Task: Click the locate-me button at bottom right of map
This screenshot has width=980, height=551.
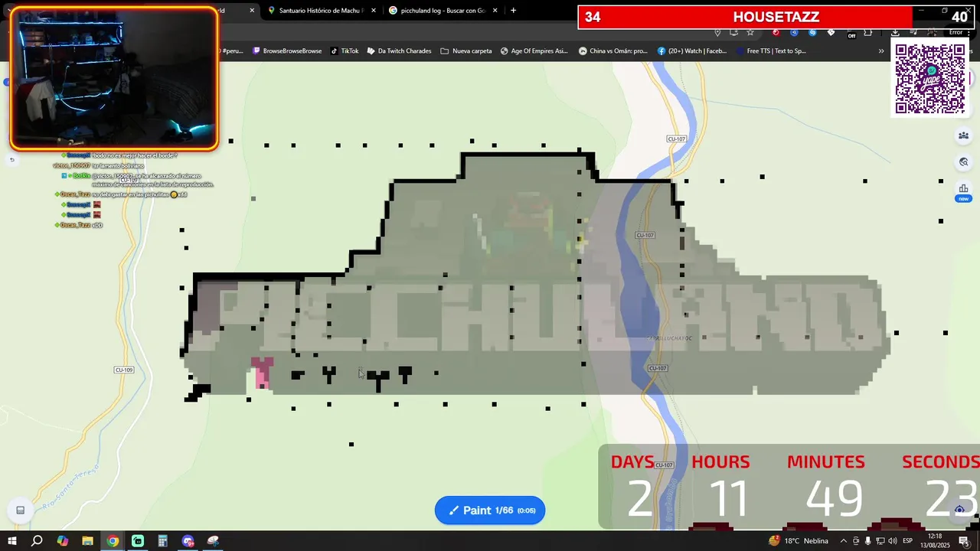Action: pos(959,510)
